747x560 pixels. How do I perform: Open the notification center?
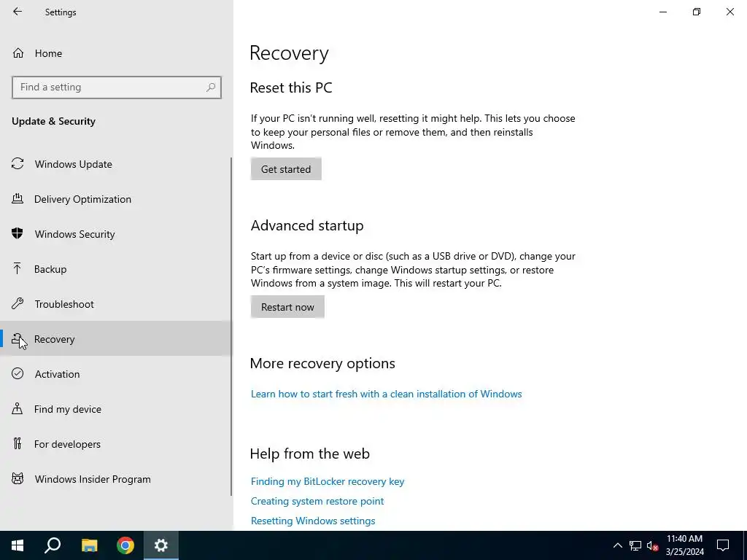pyautogui.click(x=723, y=545)
